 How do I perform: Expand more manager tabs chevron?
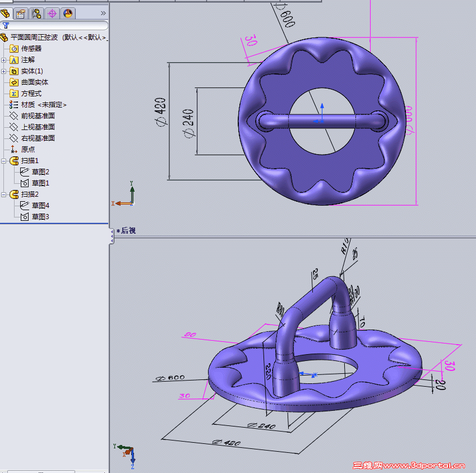(103, 13)
